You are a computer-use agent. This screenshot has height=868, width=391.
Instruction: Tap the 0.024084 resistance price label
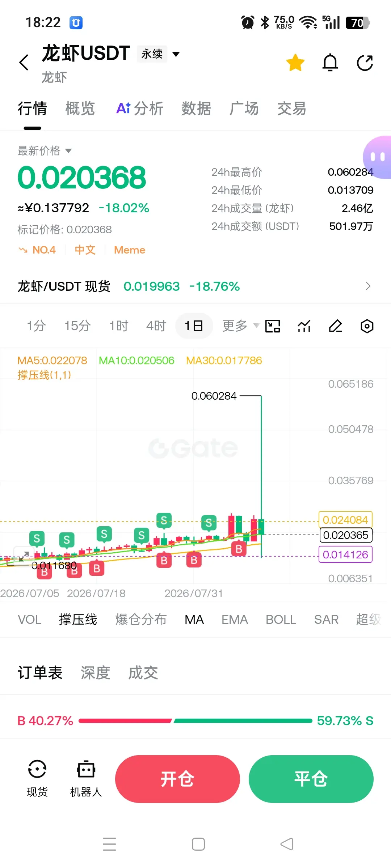[345, 520]
